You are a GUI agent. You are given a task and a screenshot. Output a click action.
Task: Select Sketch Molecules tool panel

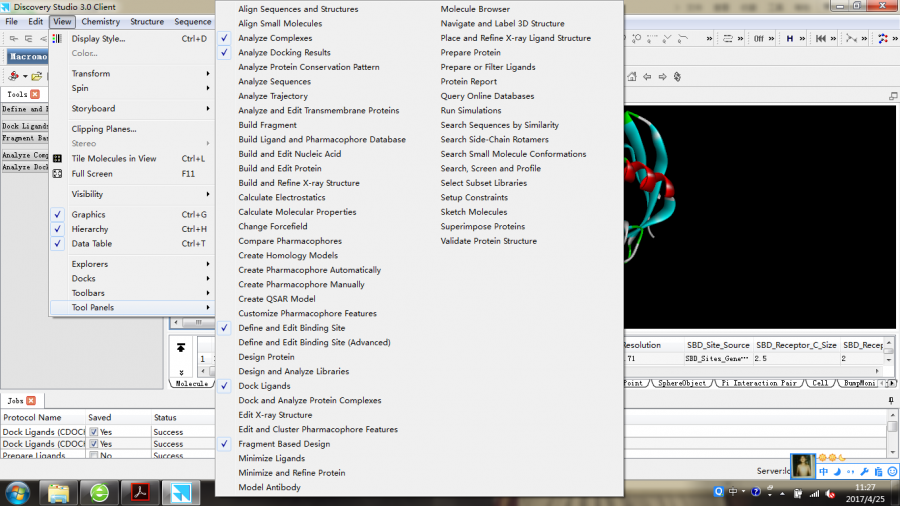474,212
